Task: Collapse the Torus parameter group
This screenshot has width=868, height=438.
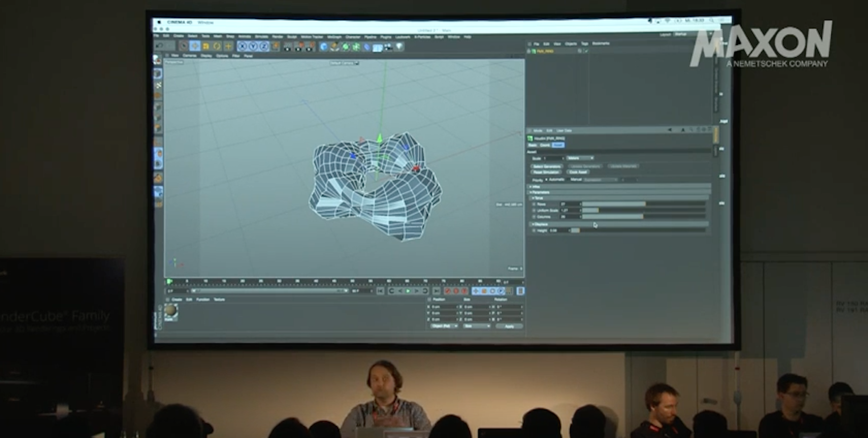Action: click(x=619, y=198)
